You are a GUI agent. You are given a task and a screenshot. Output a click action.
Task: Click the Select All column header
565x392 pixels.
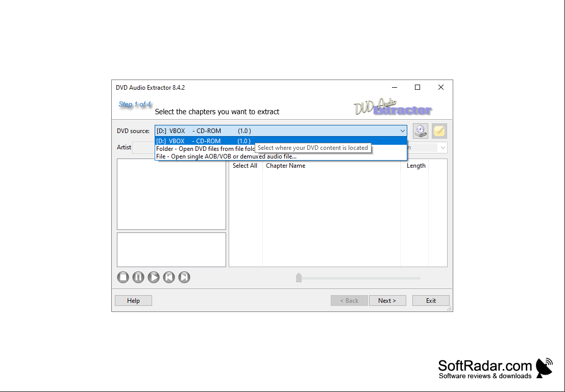[x=245, y=166]
